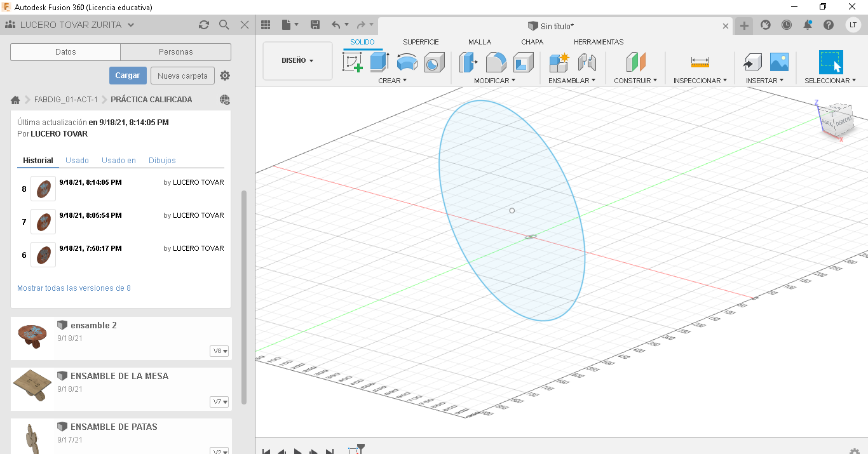The width and height of the screenshot is (868, 454).
Task: Select the Press Pull tool icon
Action: click(x=468, y=62)
